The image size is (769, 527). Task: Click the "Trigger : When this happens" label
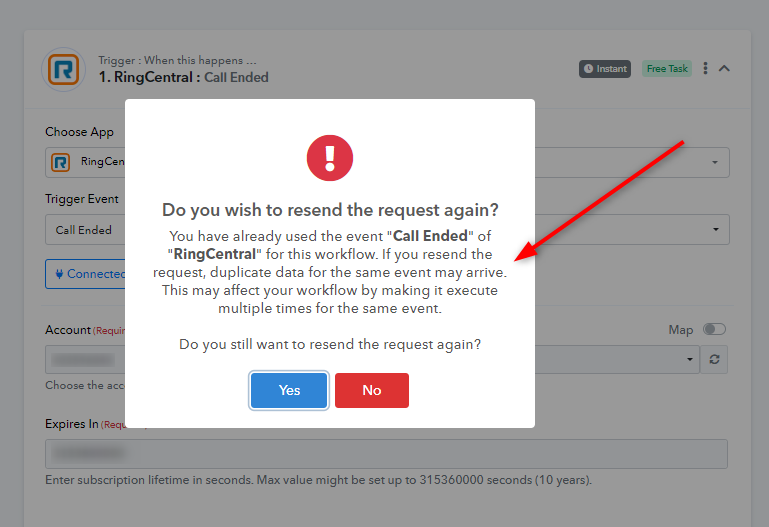(177, 60)
